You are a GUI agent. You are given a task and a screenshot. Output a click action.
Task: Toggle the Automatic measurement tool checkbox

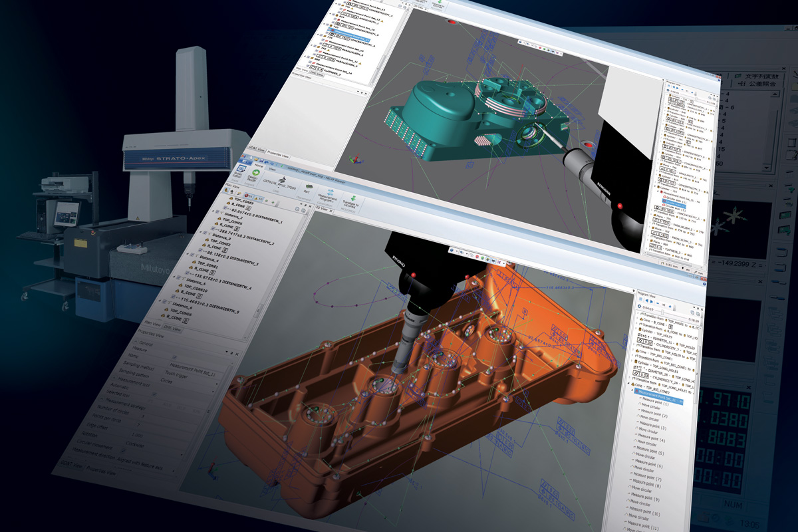pos(154,394)
